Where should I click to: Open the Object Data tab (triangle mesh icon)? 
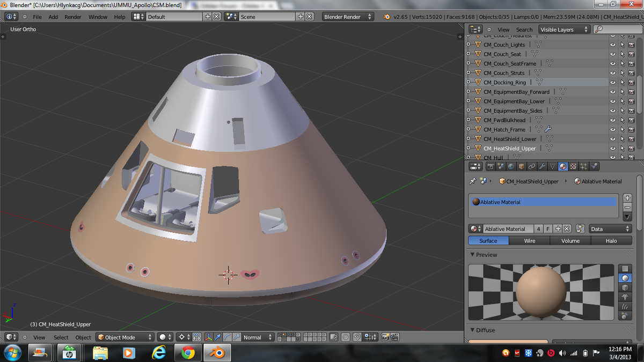[553, 167]
